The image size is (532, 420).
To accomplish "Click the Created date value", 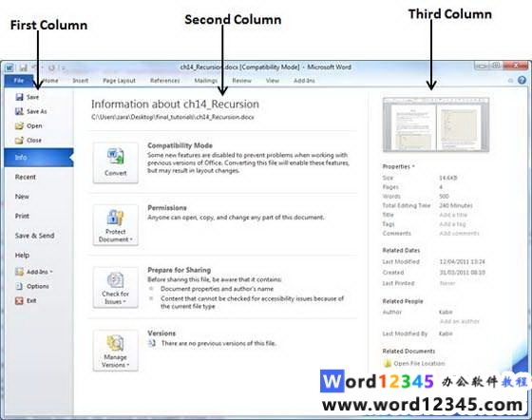I will click(x=462, y=272).
